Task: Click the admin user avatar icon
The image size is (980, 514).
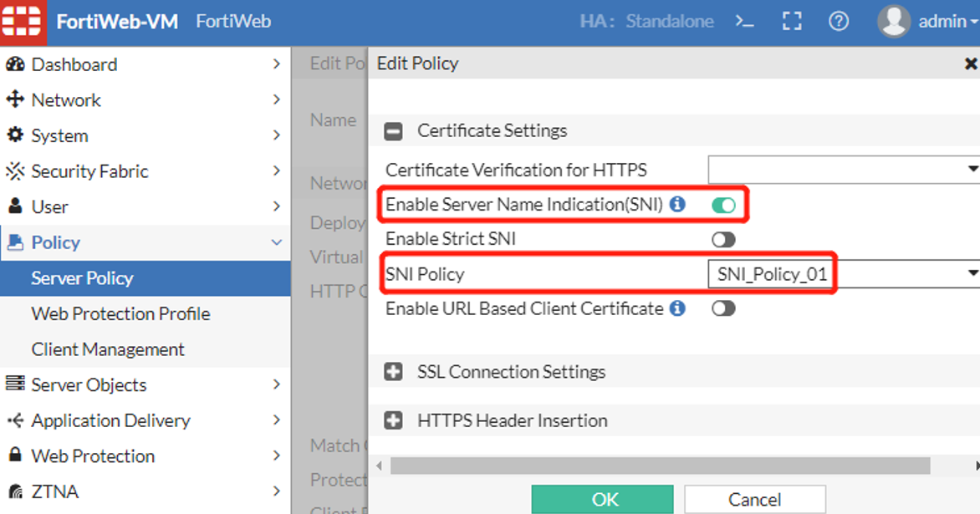Action: click(x=893, y=22)
